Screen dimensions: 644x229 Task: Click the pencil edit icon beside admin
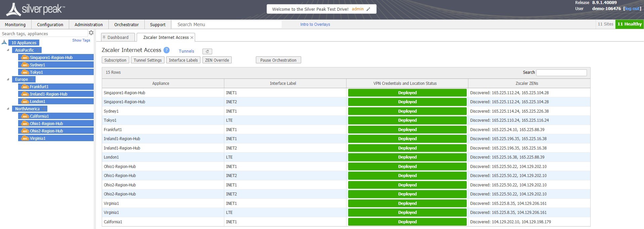coord(368,9)
